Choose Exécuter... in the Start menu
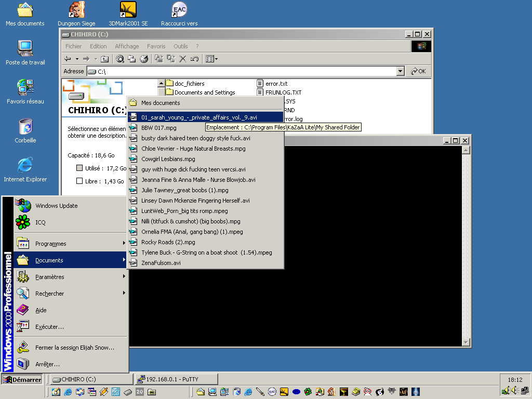Screen dimensions: 532x399 pos(70,327)
